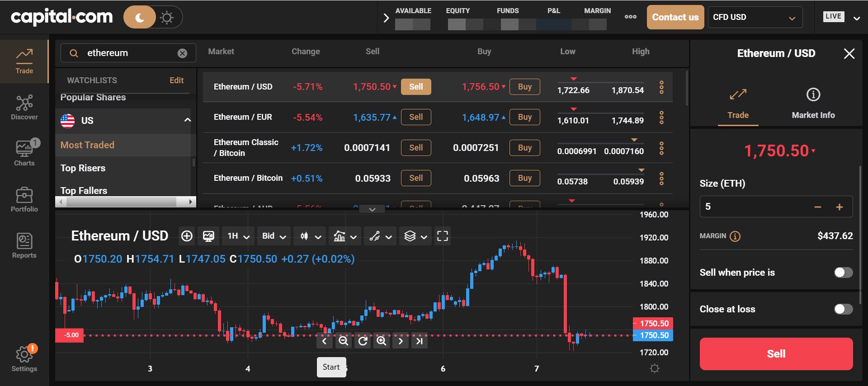The width and height of the screenshot is (868, 386).
Task: Click Buy for Ethereum Classic / Bitcoin
Action: (524, 148)
